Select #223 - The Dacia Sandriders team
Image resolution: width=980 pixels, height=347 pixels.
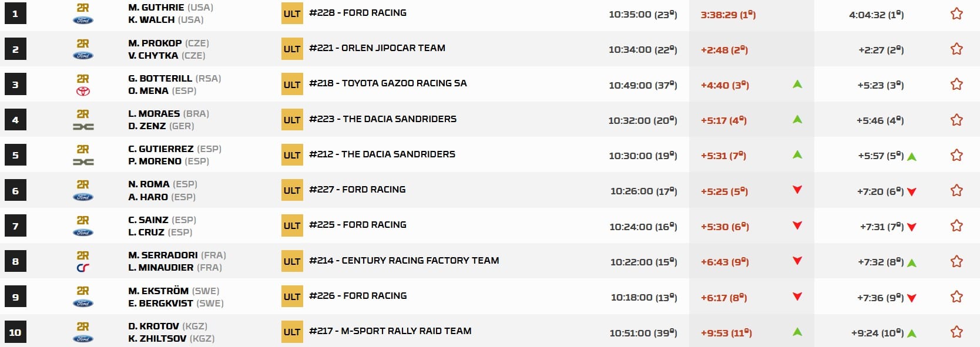382,119
